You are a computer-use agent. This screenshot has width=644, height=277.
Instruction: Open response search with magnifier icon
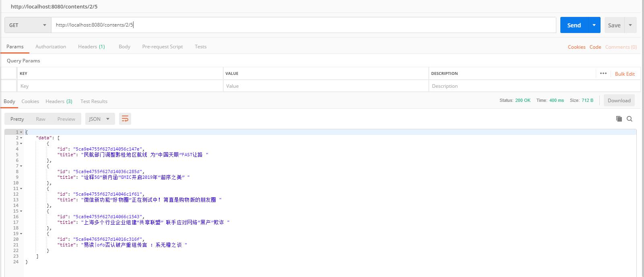(630, 119)
